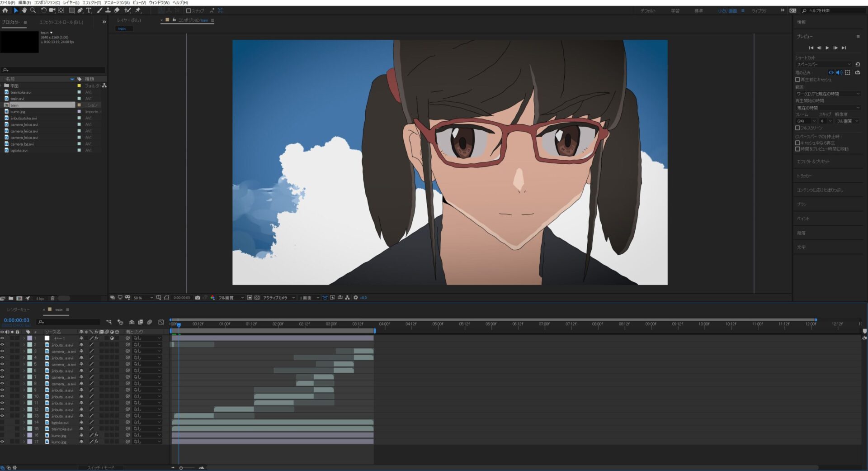Screen dimensions: 868x471
Task: Select the Zoom magnifier tool
Action: pyautogui.click(x=33, y=10)
